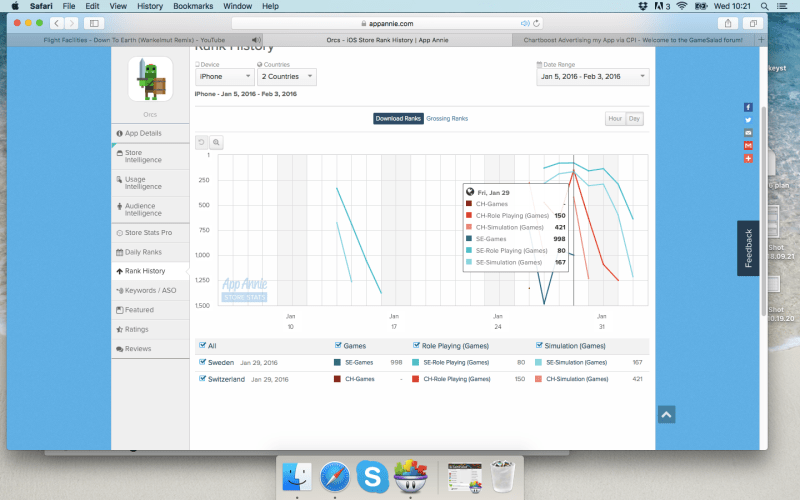Toggle Safari sidebar button
This screenshot has height=500, width=800.
point(94,23)
